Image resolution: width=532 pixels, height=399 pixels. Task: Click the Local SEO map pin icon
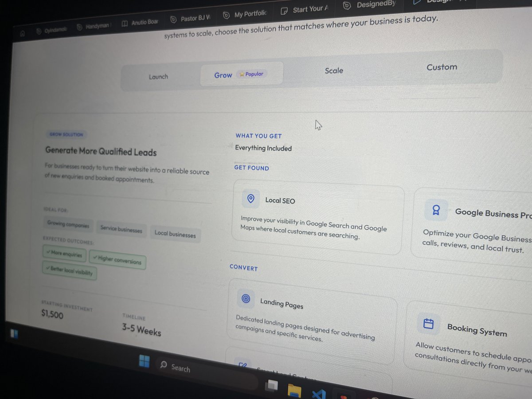[x=251, y=199]
